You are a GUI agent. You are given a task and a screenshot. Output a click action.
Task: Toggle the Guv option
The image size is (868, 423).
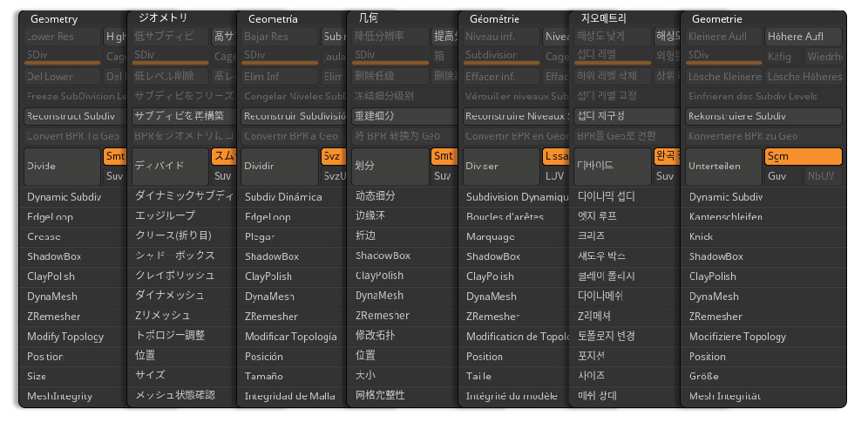[x=783, y=176]
